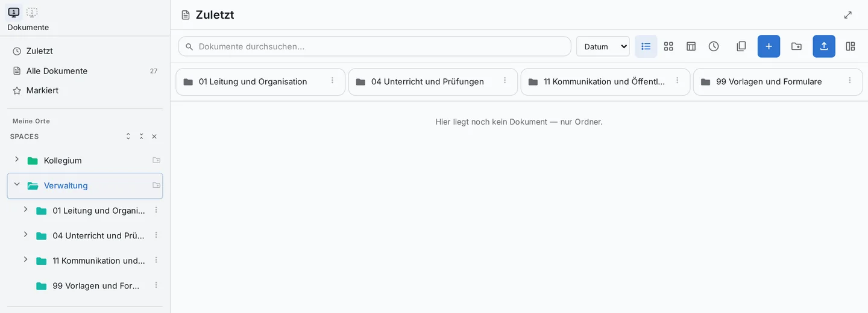Collapse the Verwaltung space

click(x=17, y=184)
